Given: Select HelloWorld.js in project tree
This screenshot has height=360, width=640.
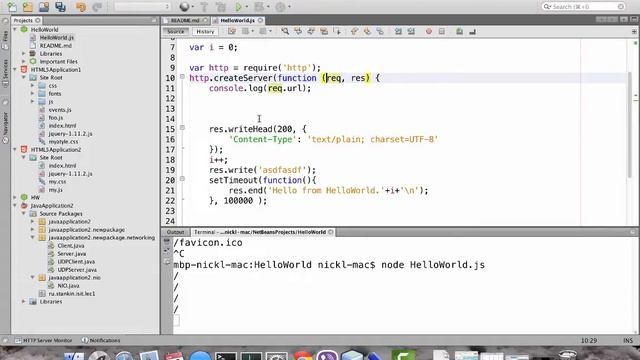Looking at the screenshot, I should [57, 38].
